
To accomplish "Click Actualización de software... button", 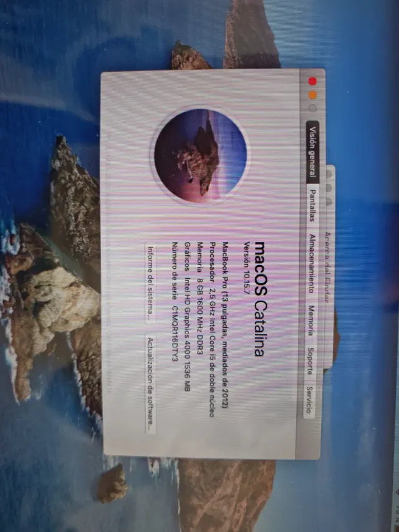I will (x=150, y=384).
